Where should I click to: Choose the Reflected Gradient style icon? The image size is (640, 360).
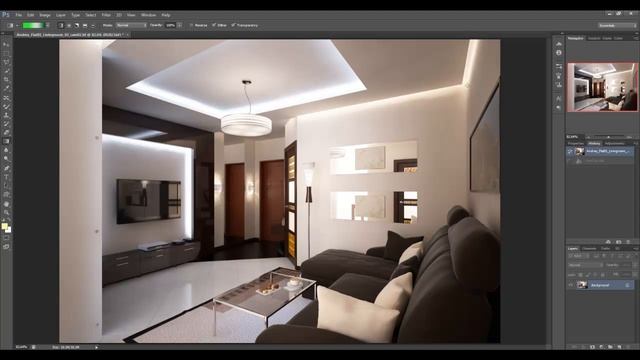tap(85, 25)
